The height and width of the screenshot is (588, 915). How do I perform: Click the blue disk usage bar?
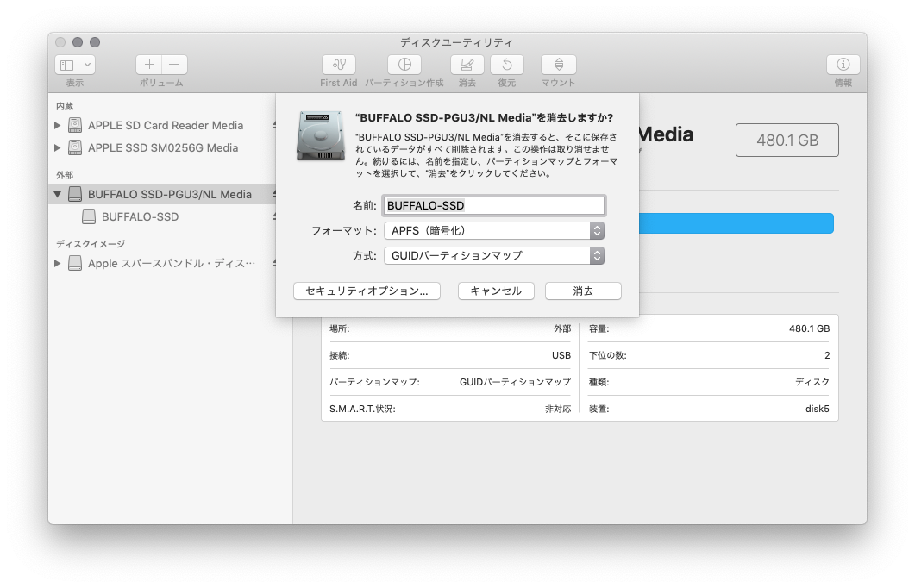pos(736,223)
